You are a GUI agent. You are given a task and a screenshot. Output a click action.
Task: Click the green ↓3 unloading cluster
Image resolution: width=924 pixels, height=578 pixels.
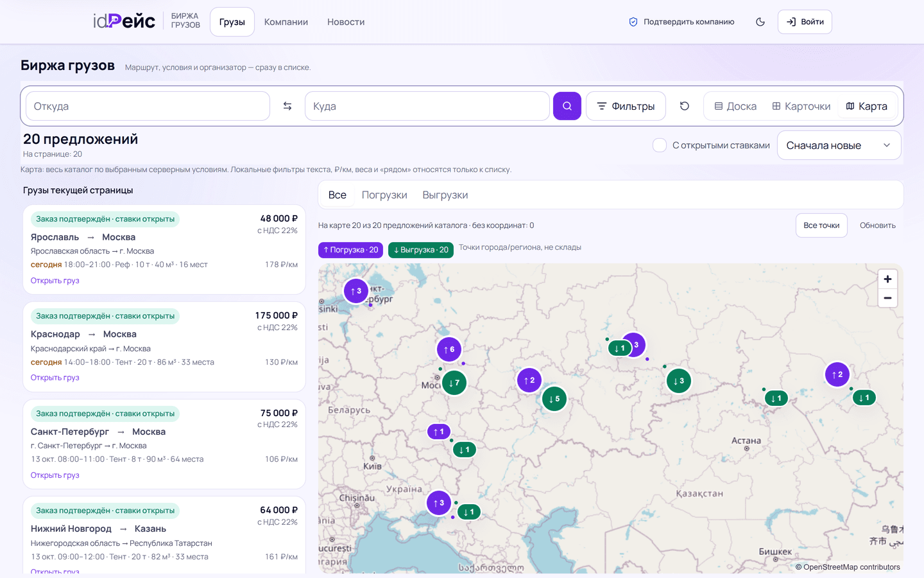[679, 381]
